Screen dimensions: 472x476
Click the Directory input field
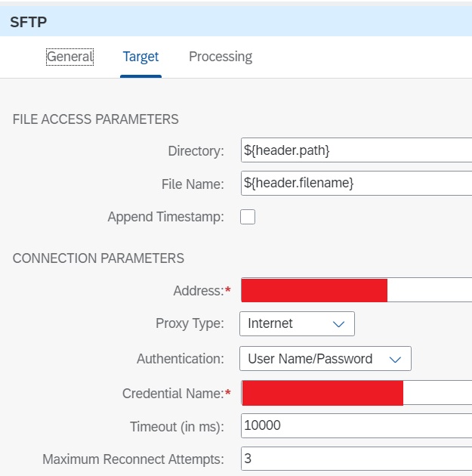coord(355,150)
